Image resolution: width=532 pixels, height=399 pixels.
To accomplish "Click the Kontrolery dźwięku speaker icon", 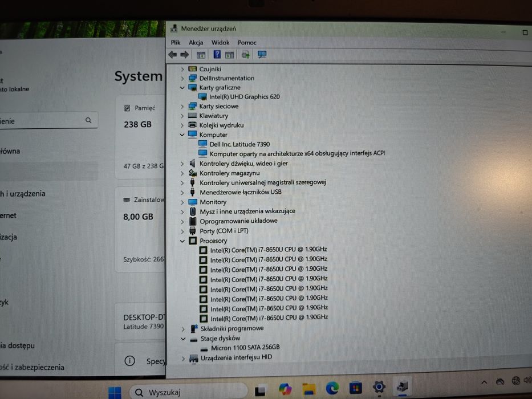I will click(x=192, y=163).
